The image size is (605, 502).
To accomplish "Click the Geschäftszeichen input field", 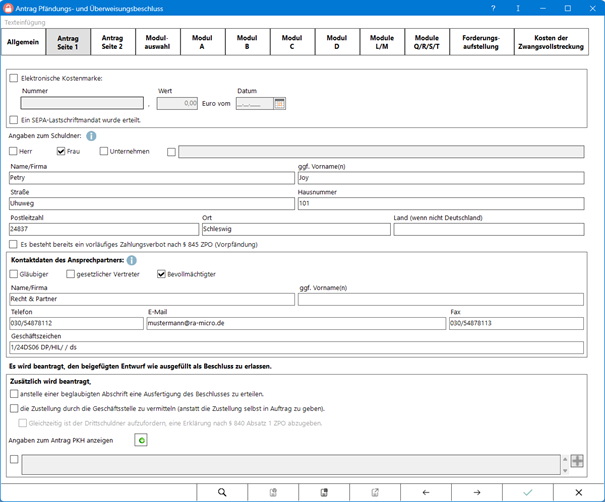I will coord(300,346).
